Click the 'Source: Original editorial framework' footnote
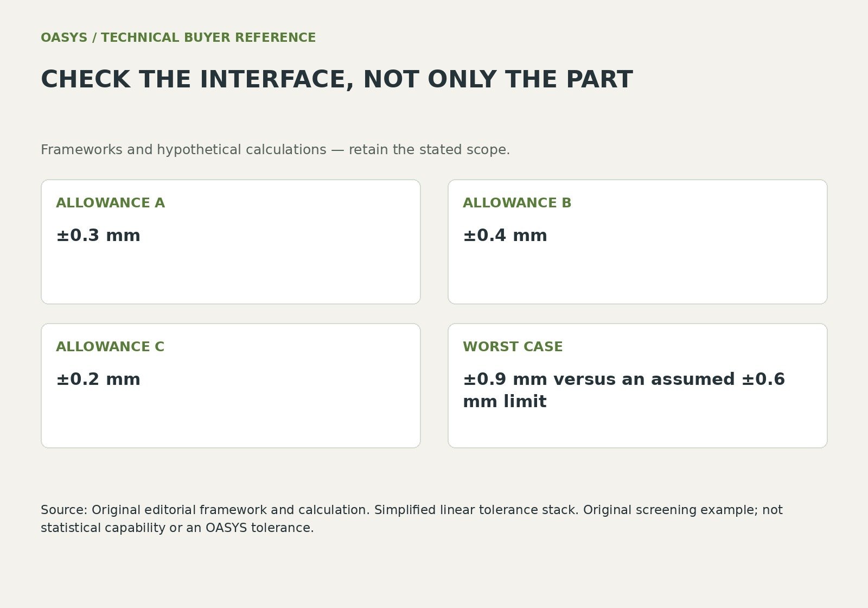The height and width of the screenshot is (608, 868). pyautogui.click(x=412, y=518)
